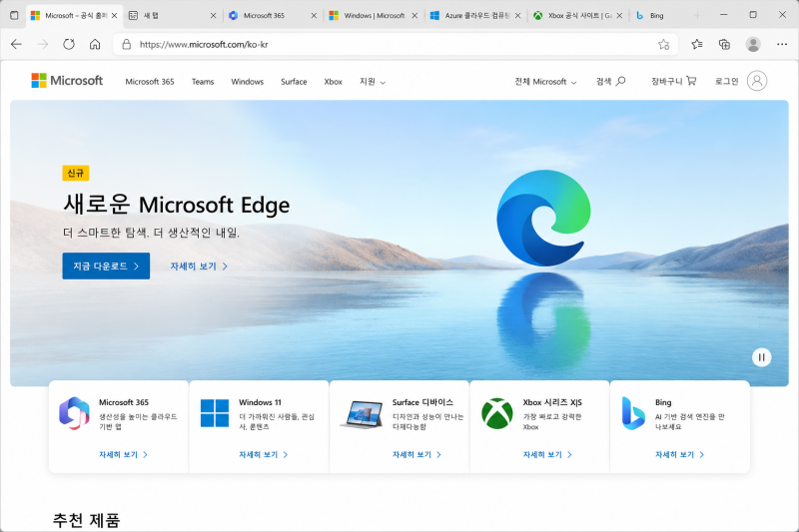Open Xbox in site navigation
The image size is (799, 532).
click(334, 82)
